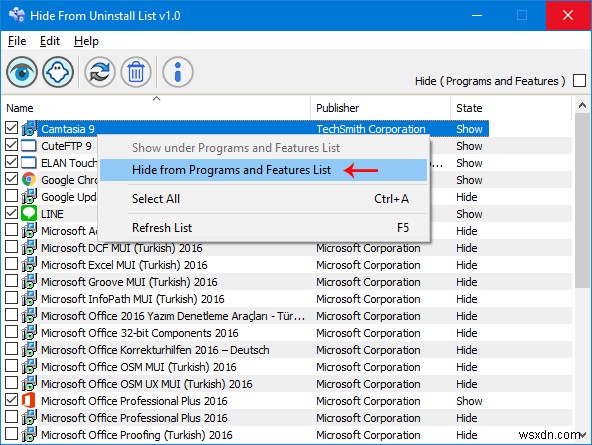The image size is (592, 445).
Task: Click icon beside Office 32-bit Components row
Action: pos(29,332)
